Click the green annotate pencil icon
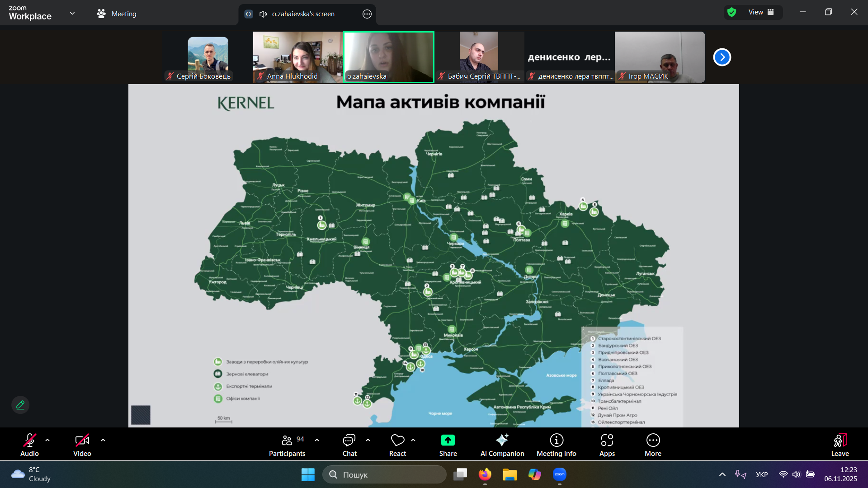Viewport: 868px width, 488px height. (20, 405)
